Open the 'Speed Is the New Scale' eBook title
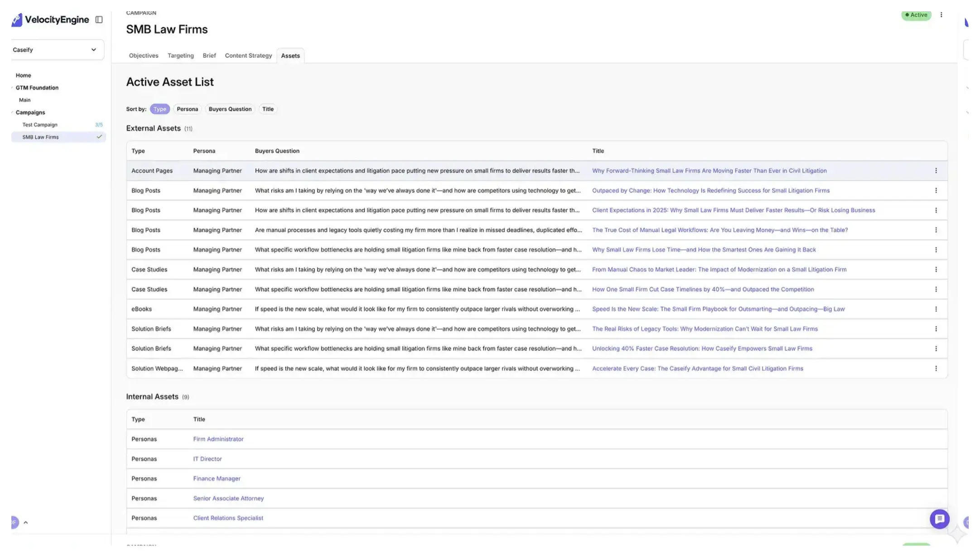The image size is (980, 555). click(718, 309)
